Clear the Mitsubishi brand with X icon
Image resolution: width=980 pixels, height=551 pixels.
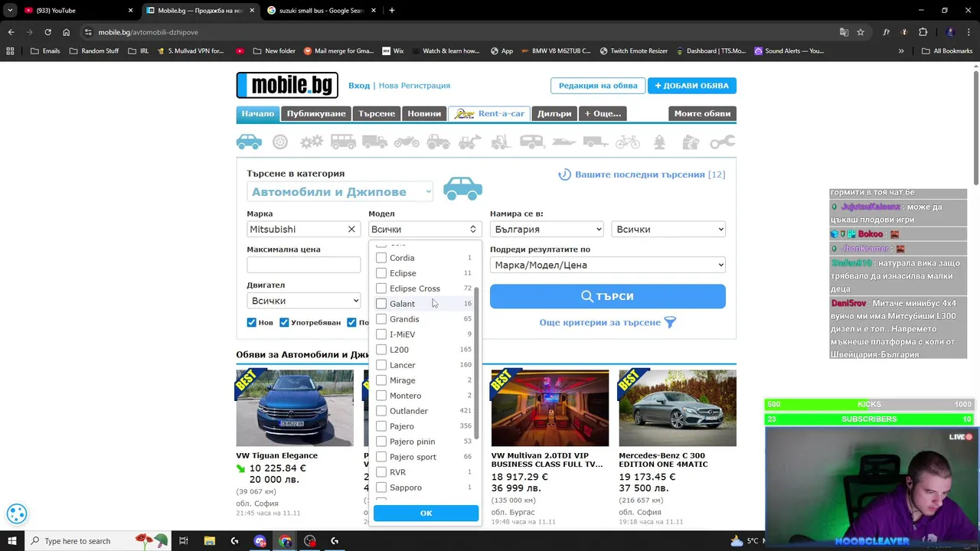(351, 229)
